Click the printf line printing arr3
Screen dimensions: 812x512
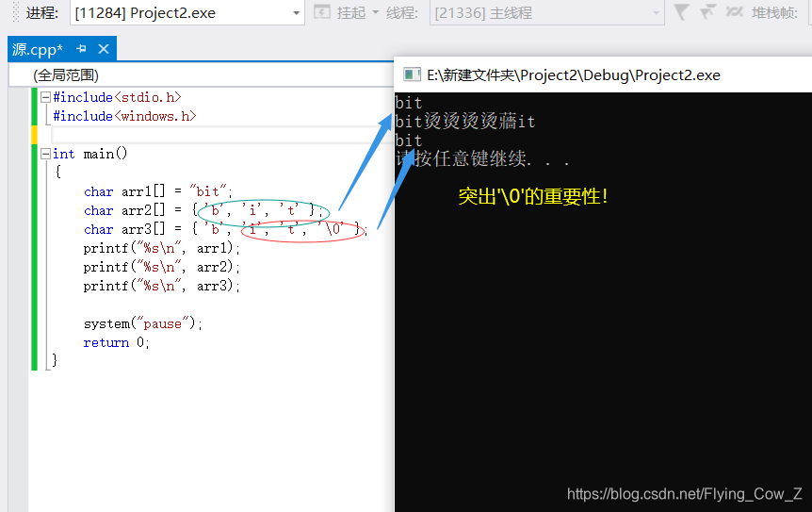pyautogui.click(x=162, y=286)
